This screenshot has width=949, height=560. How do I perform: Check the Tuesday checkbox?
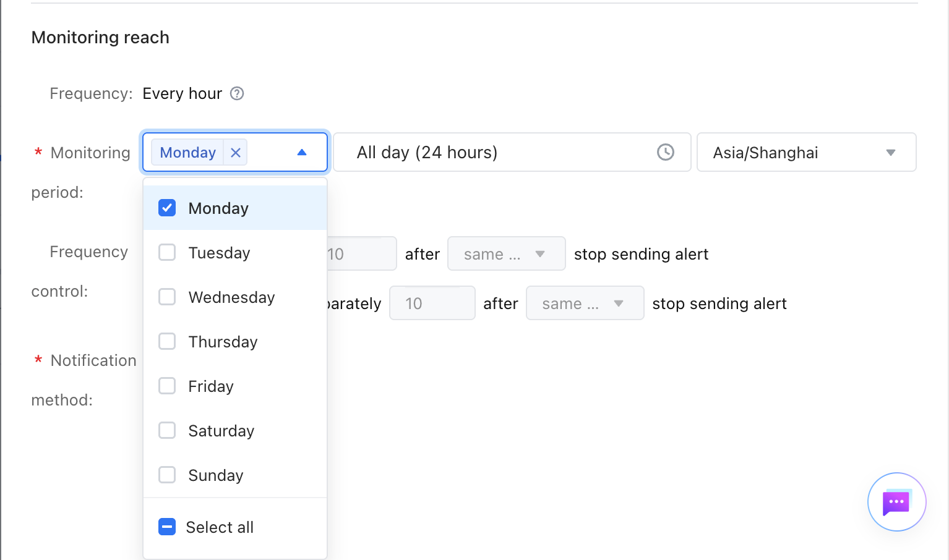click(167, 252)
